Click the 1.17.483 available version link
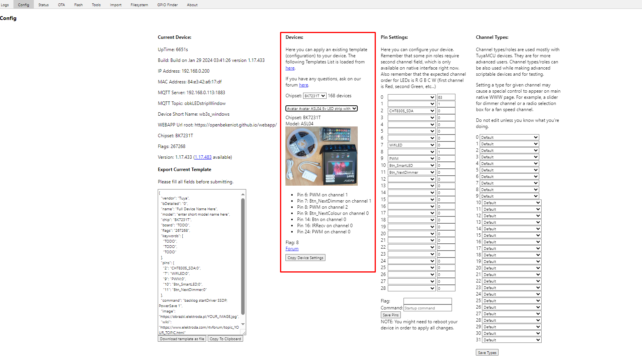 point(203,157)
